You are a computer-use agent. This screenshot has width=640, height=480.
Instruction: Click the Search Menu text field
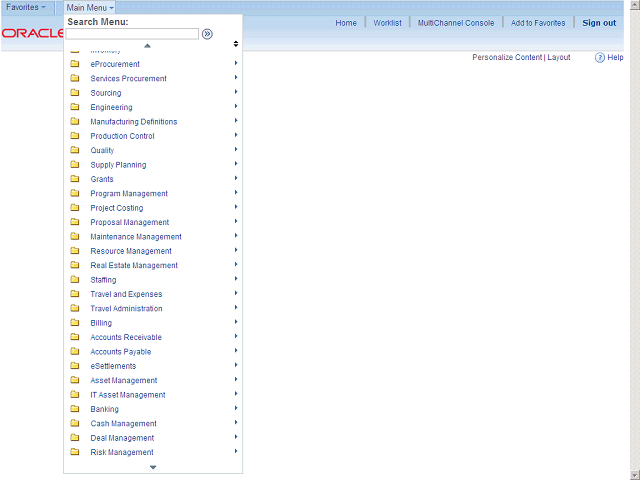[132, 34]
